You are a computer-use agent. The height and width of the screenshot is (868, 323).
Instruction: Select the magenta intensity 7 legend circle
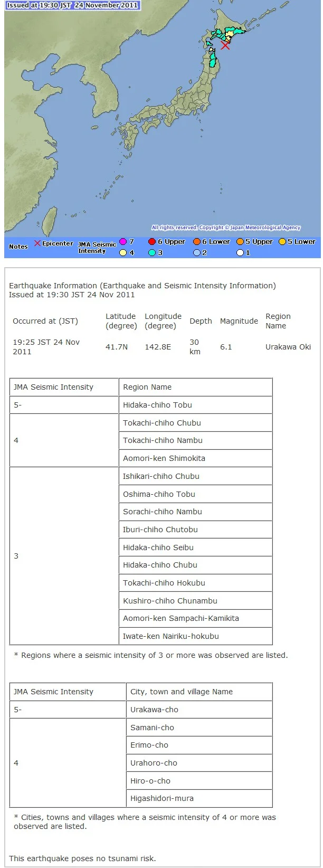pyautogui.click(x=123, y=242)
